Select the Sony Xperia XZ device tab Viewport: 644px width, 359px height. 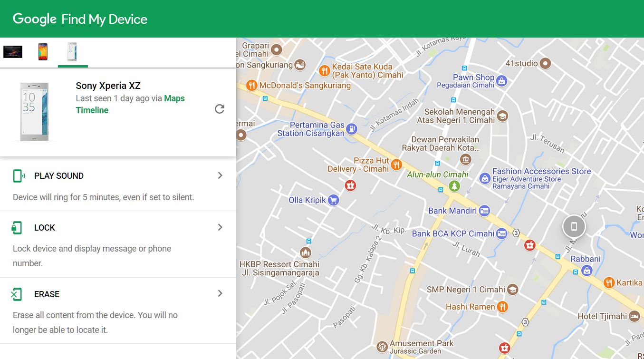pos(72,52)
